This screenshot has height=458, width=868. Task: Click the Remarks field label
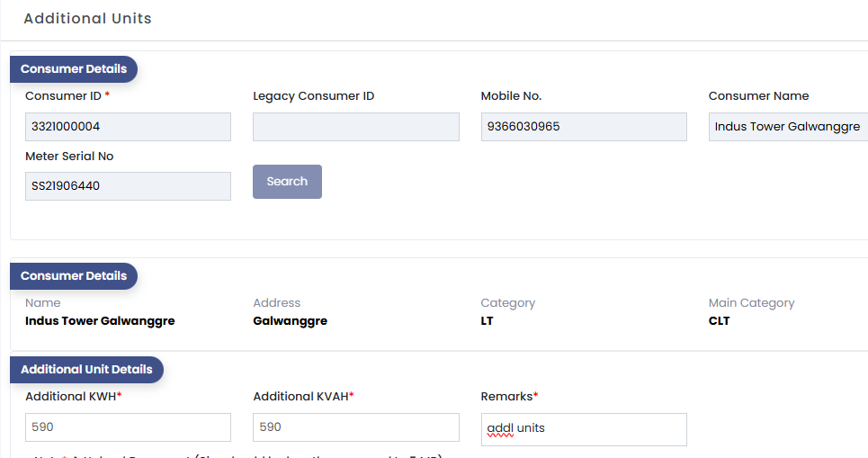507,397
